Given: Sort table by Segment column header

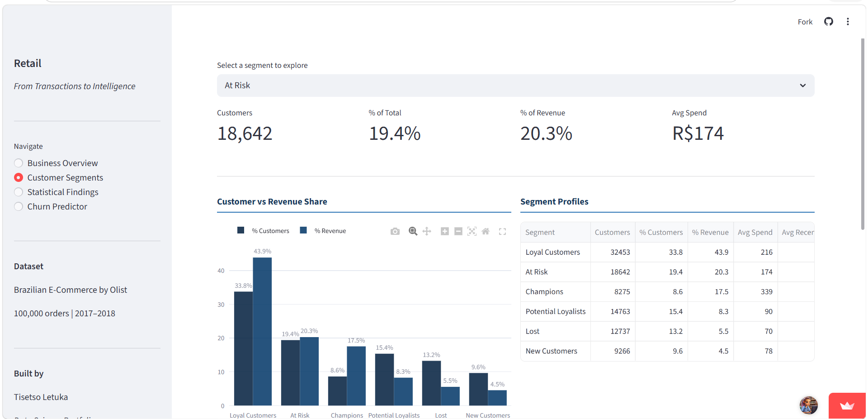Looking at the screenshot, I should pyautogui.click(x=556, y=232).
